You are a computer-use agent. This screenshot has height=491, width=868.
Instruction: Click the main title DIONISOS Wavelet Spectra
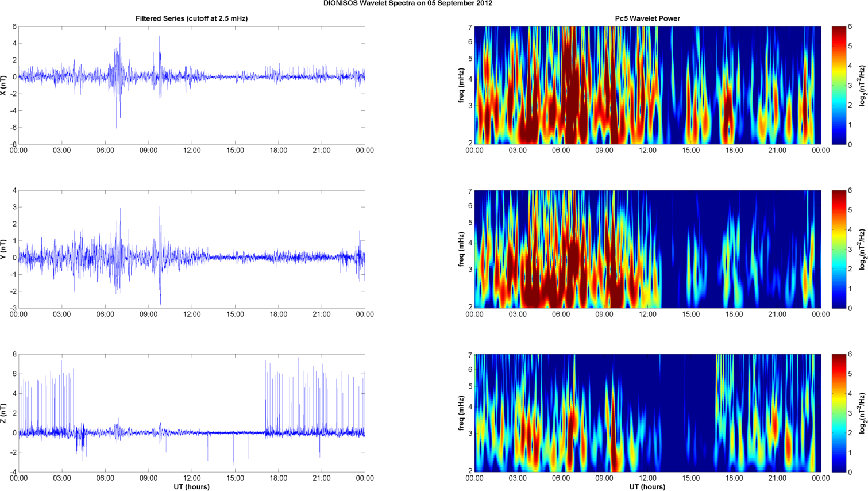coord(407,3)
